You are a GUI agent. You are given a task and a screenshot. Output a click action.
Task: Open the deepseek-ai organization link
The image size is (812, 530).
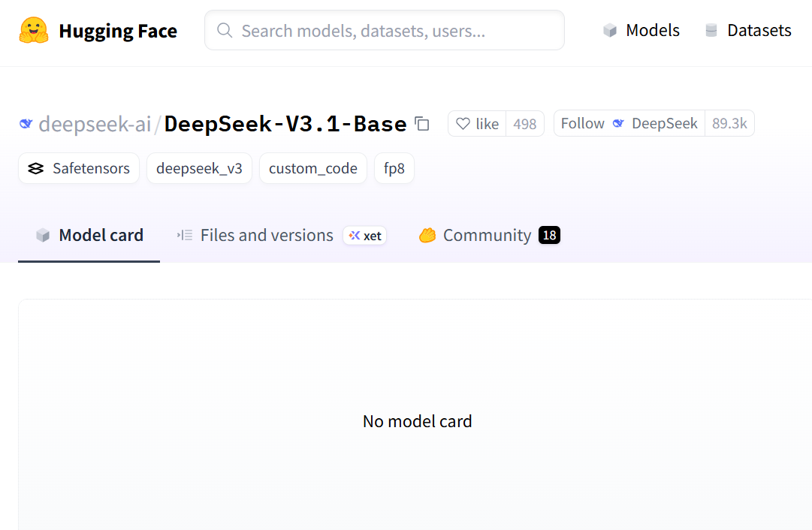95,124
